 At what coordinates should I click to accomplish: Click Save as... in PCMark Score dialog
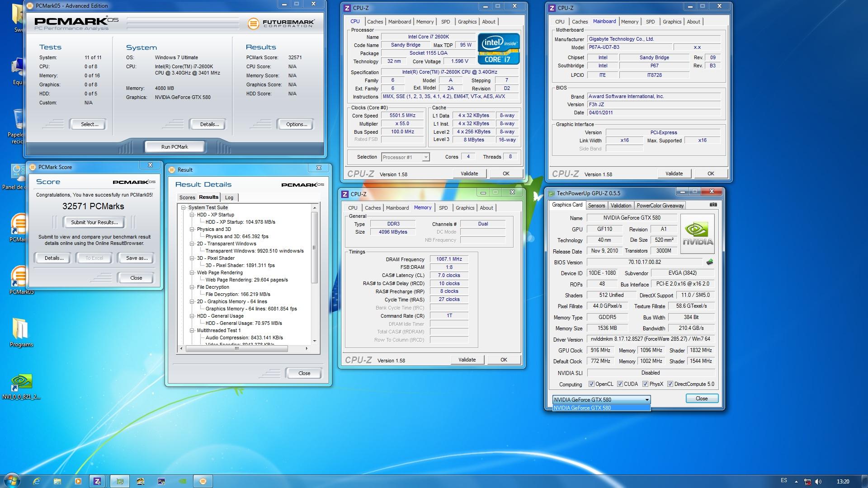click(x=137, y=258)
